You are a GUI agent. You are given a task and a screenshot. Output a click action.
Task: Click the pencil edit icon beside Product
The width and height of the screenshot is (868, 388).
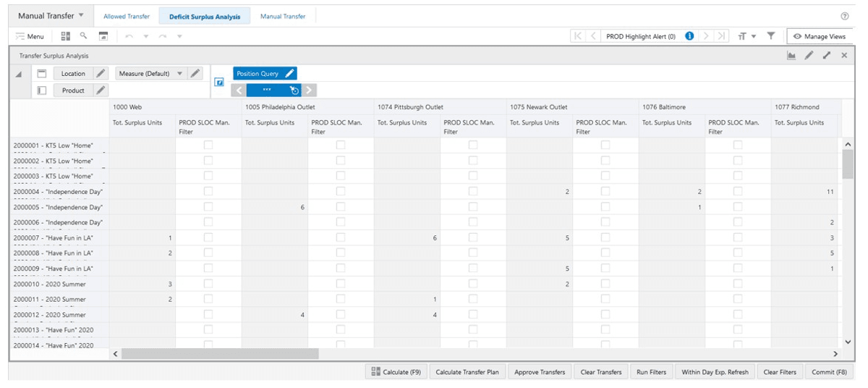point(101,90)
